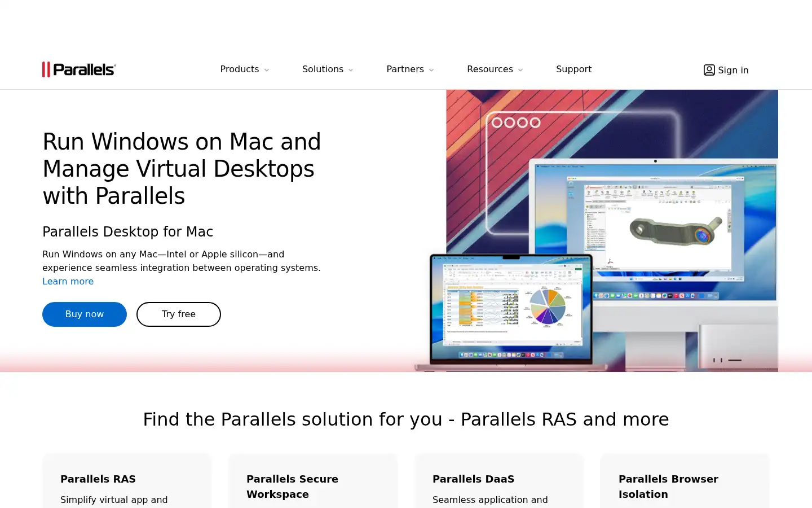The height and width of the screenshot is (508, 812).
Task: Click the Run Windows on Mac headline
Action: pos(182,169)
